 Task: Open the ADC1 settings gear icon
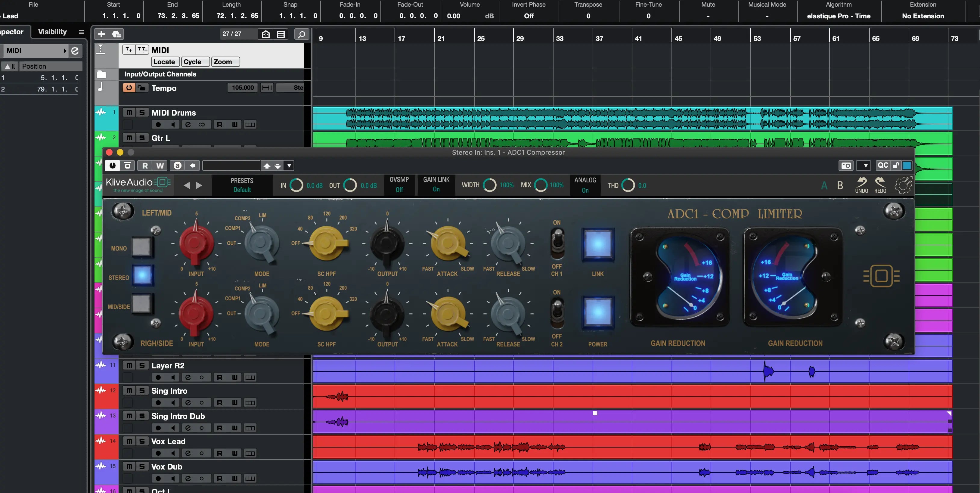coord(903,185)
